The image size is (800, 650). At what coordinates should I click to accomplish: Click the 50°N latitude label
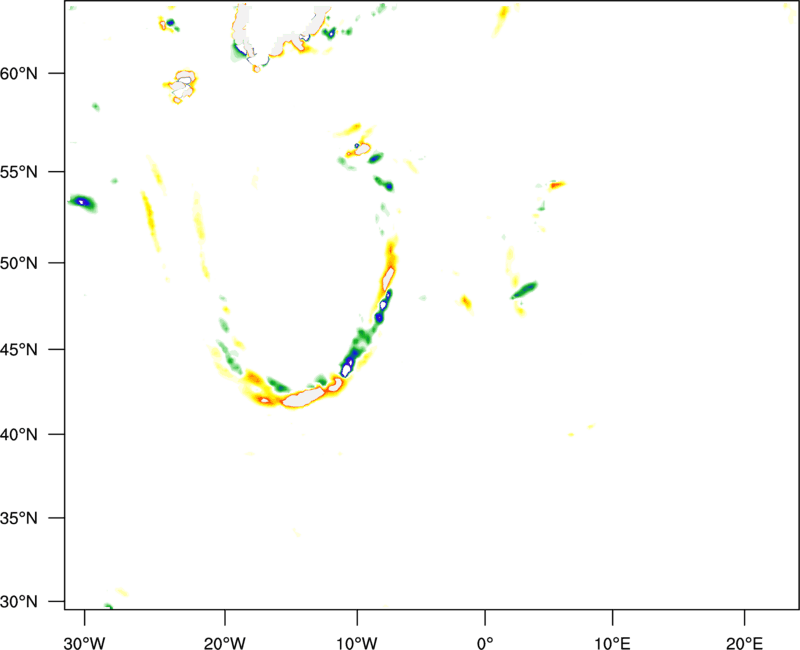(x=19, y=263)
